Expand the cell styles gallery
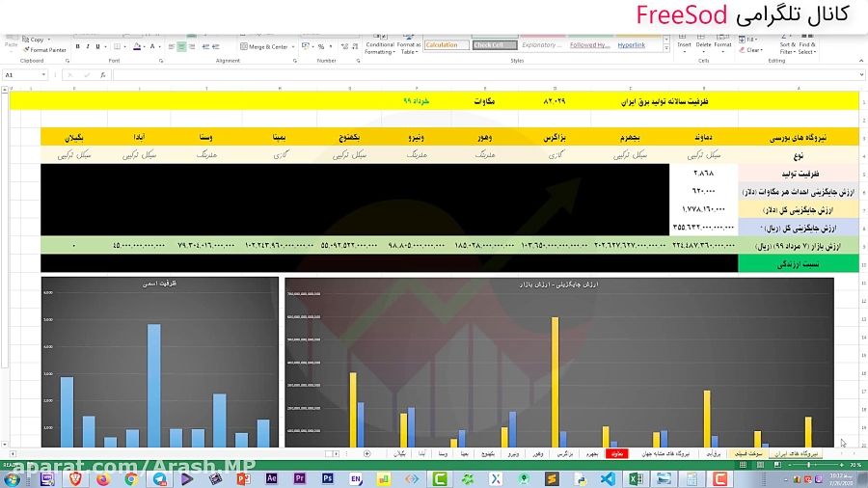868x488 pixels. coord(665,49)
